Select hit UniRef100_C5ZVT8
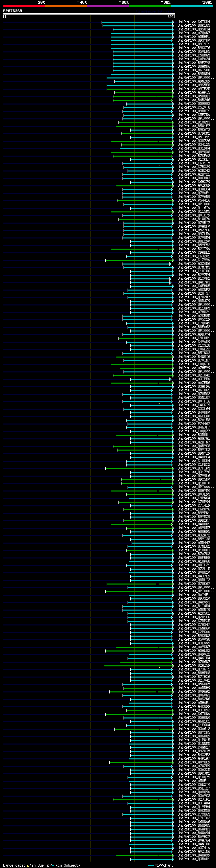This screenshot has height=868, width=216. [194, 108]
